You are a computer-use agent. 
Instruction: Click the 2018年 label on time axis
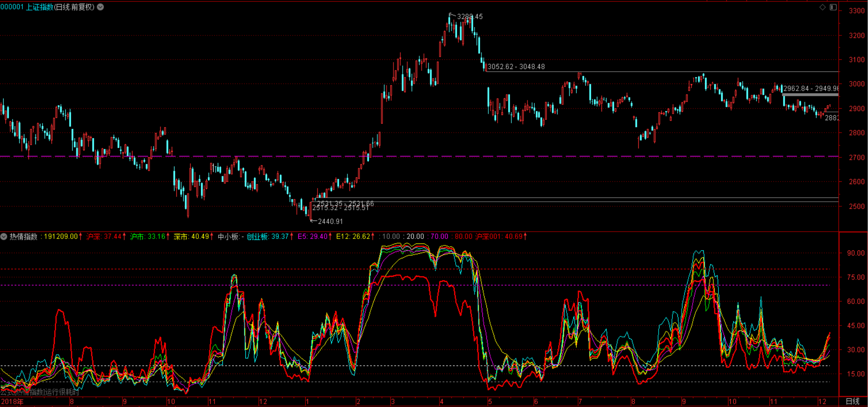pos(12,401)
